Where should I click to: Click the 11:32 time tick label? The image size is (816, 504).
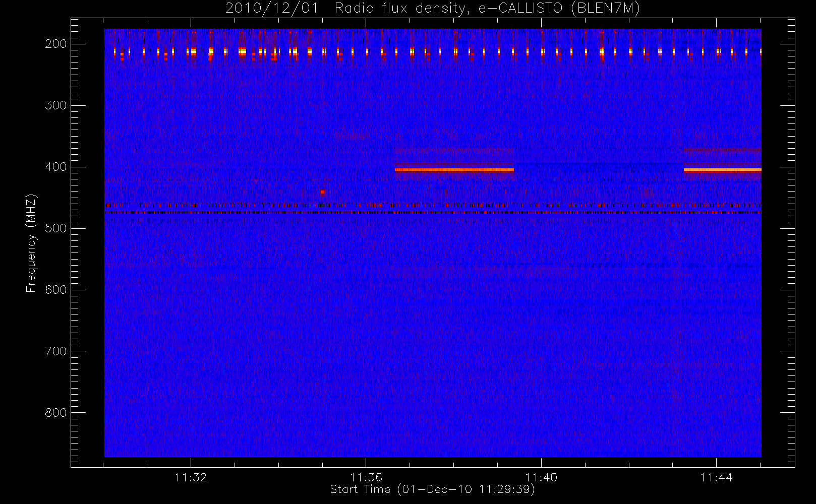[191, 477]
